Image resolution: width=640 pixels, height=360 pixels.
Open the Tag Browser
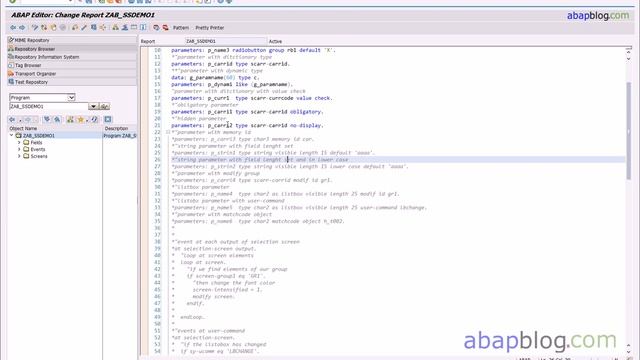tap(72, 65)
